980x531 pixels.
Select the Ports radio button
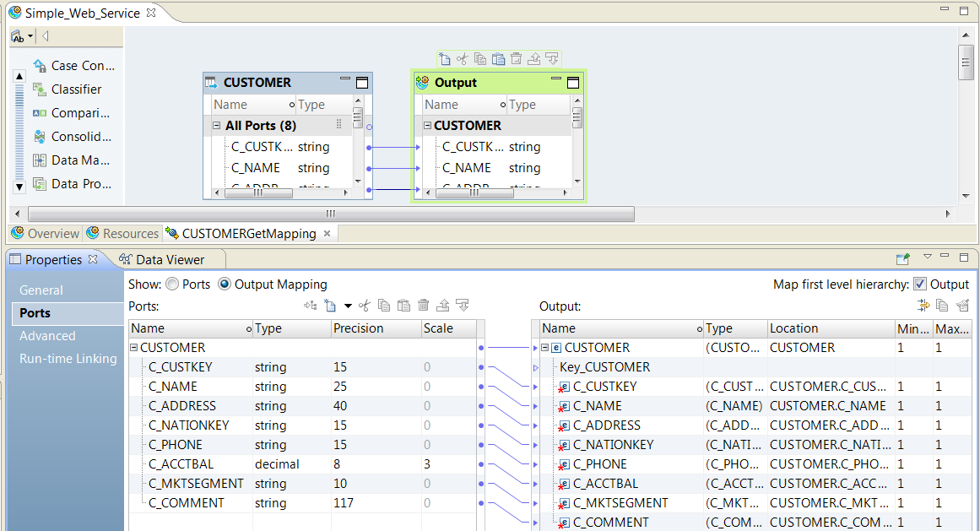172,284
